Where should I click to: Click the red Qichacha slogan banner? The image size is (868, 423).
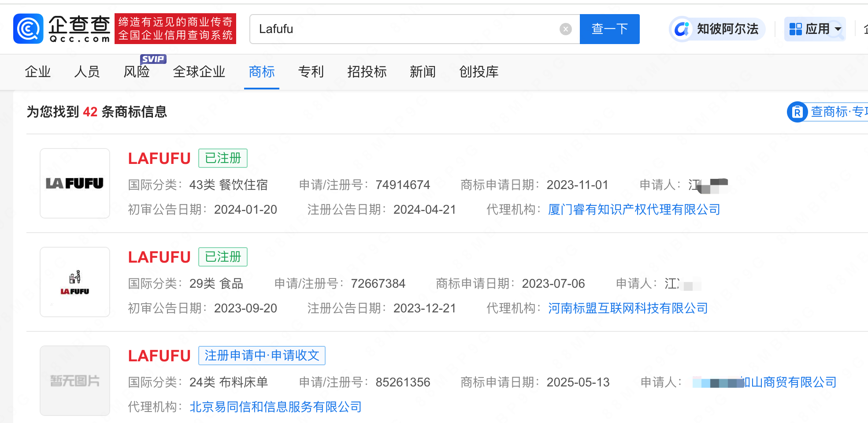(175, 29)
